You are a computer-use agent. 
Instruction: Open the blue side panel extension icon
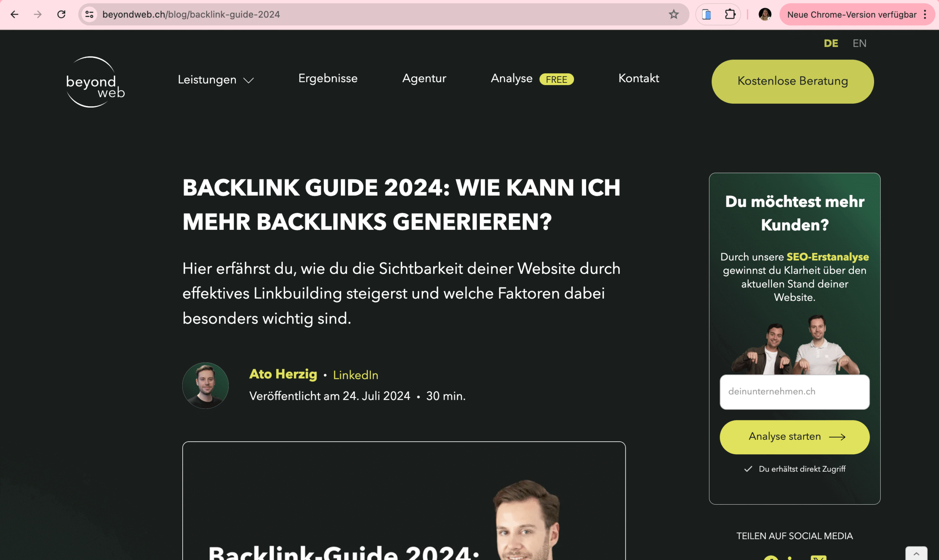click(x=706, y=14)
